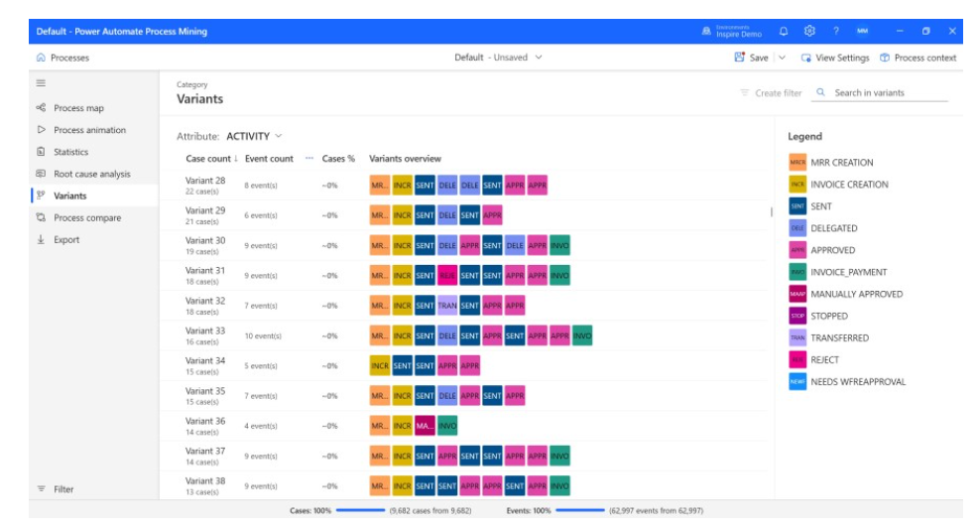This screenshot has width=980, height=530.
Task: Click the STOPPED legend swatch
Action: 797,316
